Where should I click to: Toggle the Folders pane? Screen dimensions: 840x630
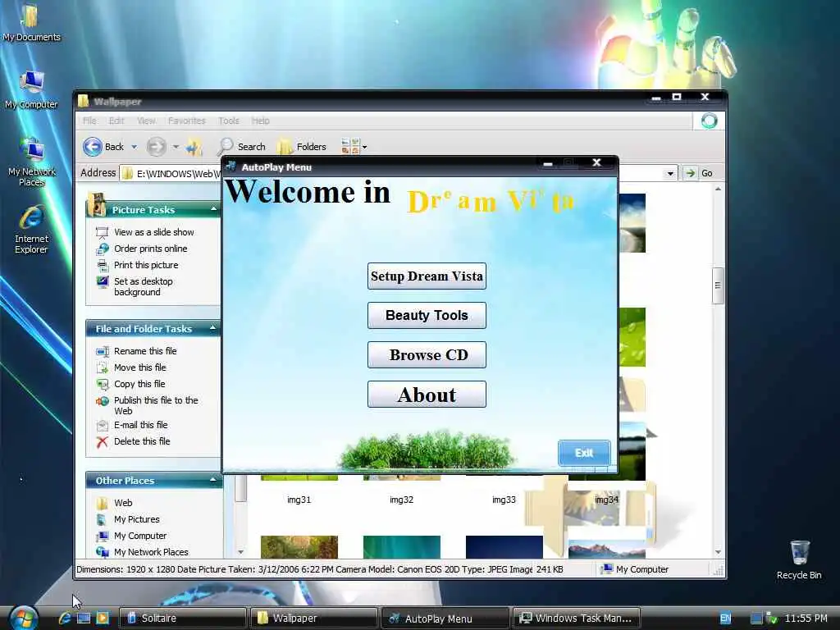302,146
